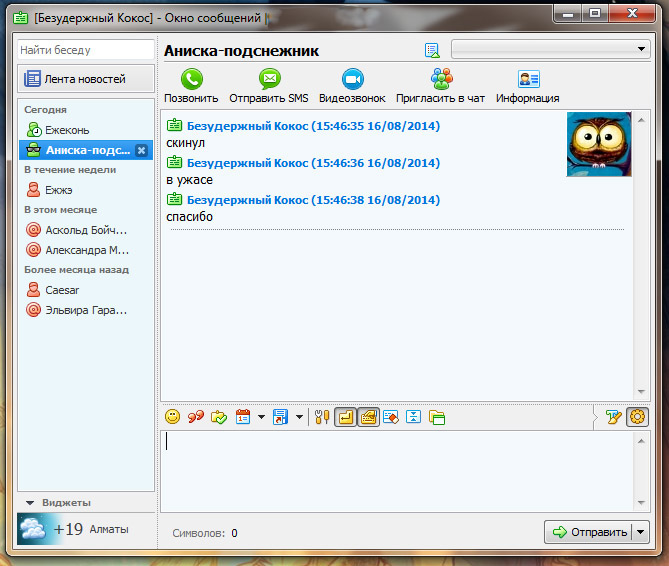
Task: Click the Аниска-подснежник header name
Action: tap(241, 51)
